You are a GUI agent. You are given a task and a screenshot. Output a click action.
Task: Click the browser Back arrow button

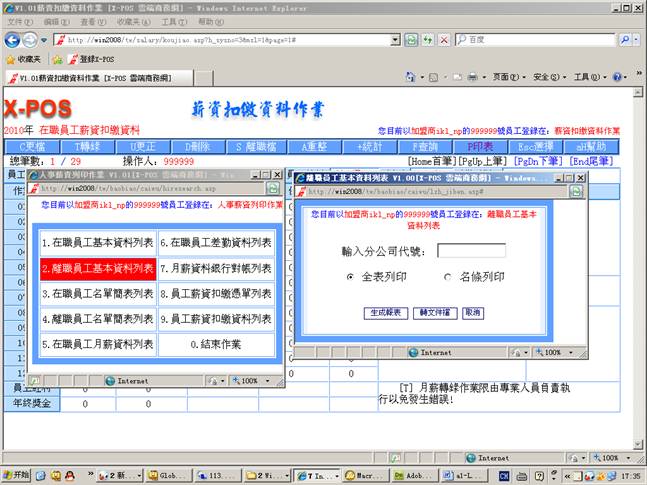pos(12,40)
